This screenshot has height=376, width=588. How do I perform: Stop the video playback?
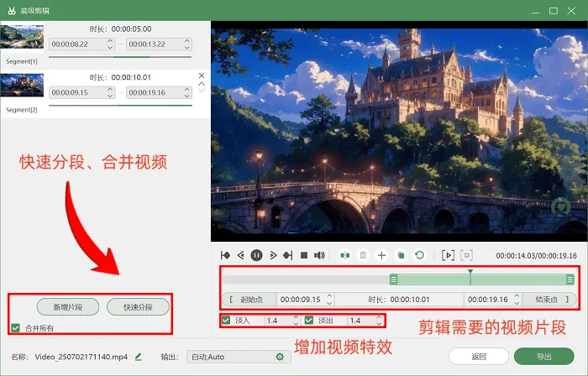point(304,255)
